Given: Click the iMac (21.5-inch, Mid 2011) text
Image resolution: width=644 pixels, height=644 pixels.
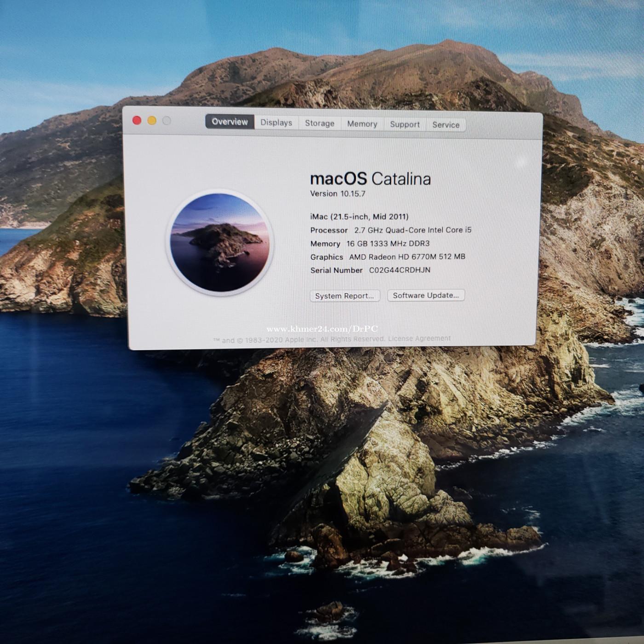Looking at the screenshot, I should (359, 217).
